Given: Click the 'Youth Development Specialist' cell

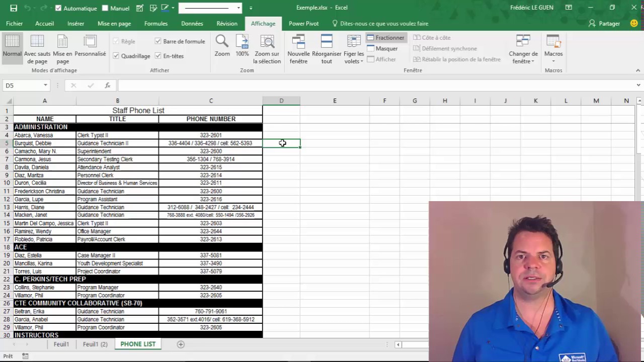Looking at the screenshot, I should [x=117, y=263].
